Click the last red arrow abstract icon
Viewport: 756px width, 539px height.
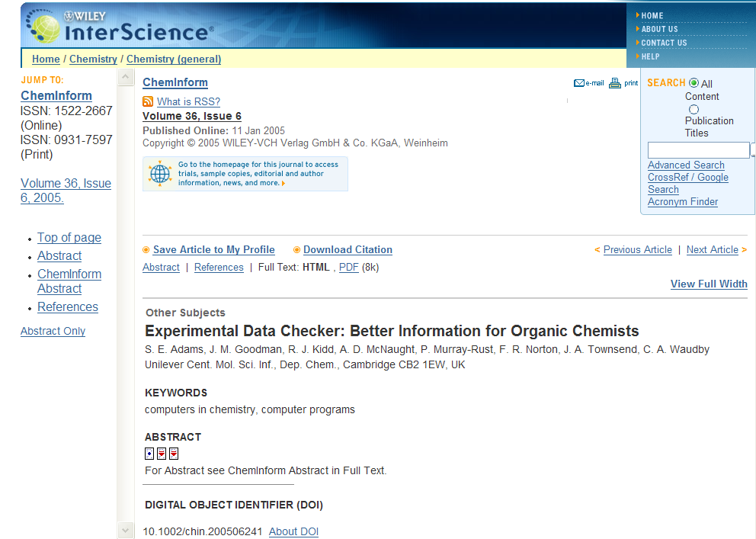click(x=174, y=454)
